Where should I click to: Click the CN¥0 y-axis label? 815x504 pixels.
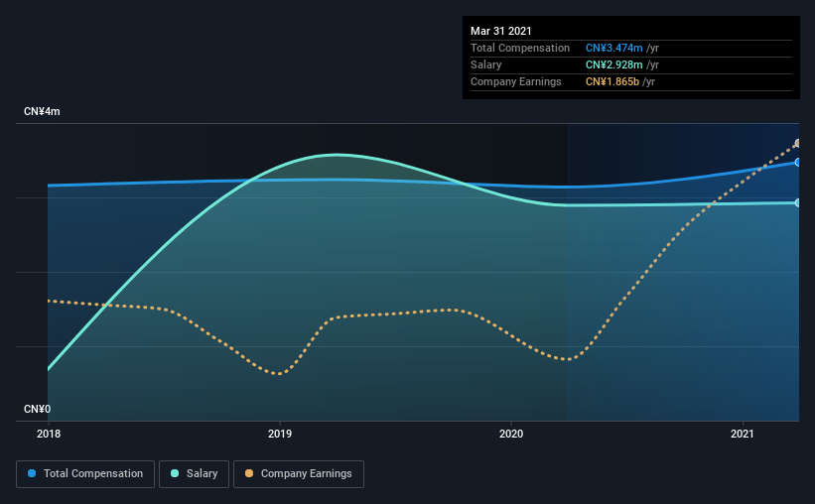click(38, 409)
